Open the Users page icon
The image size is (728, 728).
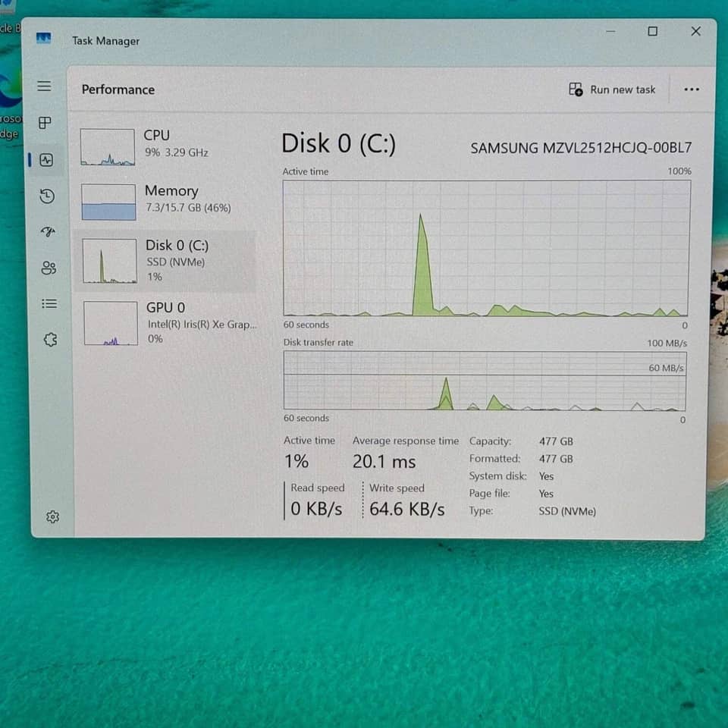click(x=49, y=268)
